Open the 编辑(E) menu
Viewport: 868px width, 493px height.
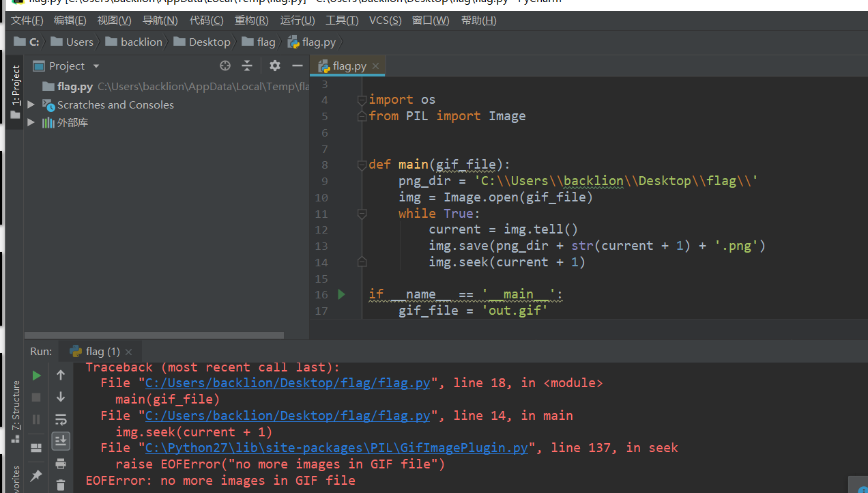[x=70, y=20]
